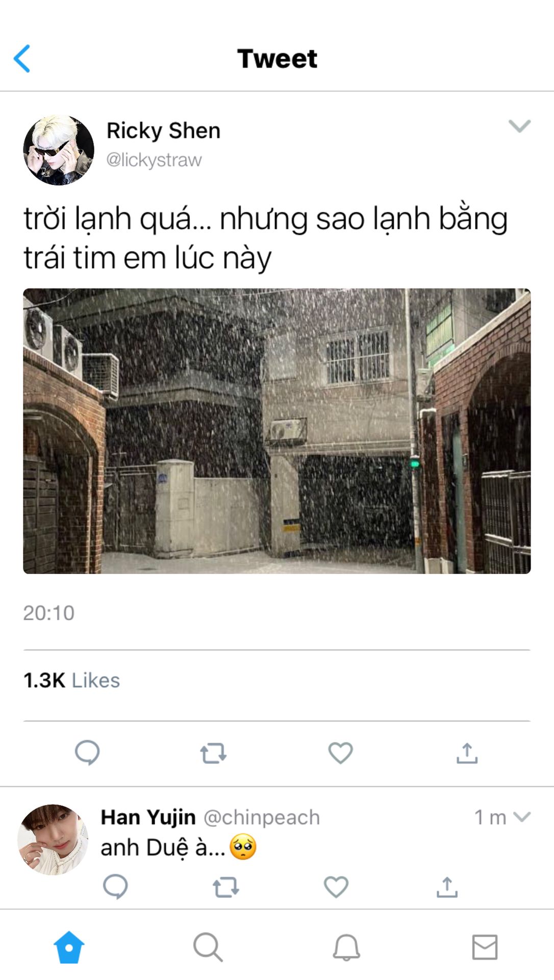The image size is (554, 980).
Task: Reply to Ricky Shen's tweet
Action: pyautogui.click(x=87, y=752)
